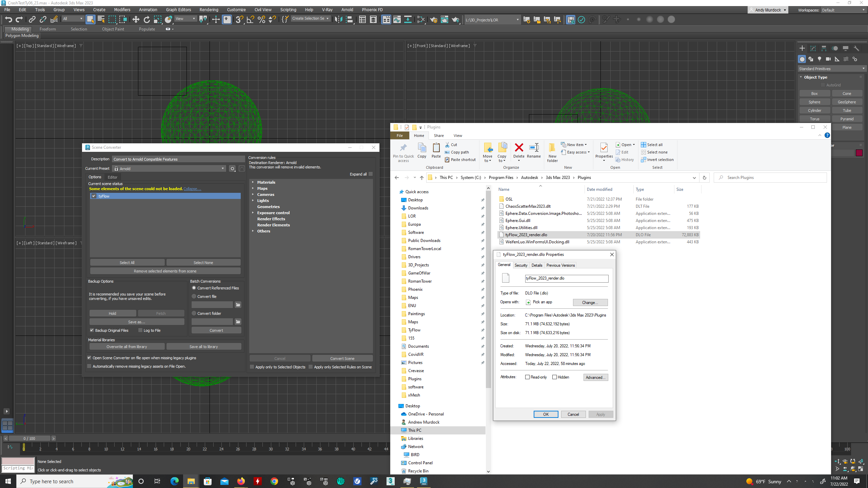The height and width of the screenshot is (488, 868).
Task: Select the Lights category icon
Action: pos(820,59)
